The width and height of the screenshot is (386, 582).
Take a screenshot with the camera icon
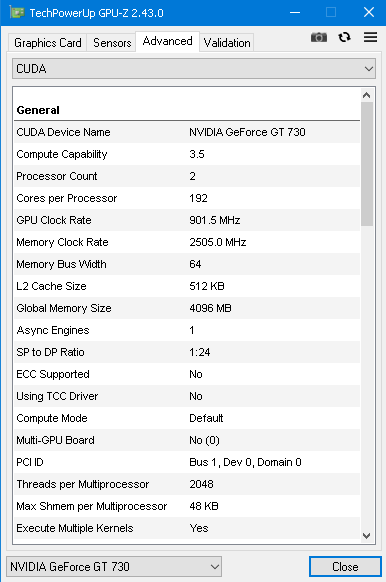[319, 37]
